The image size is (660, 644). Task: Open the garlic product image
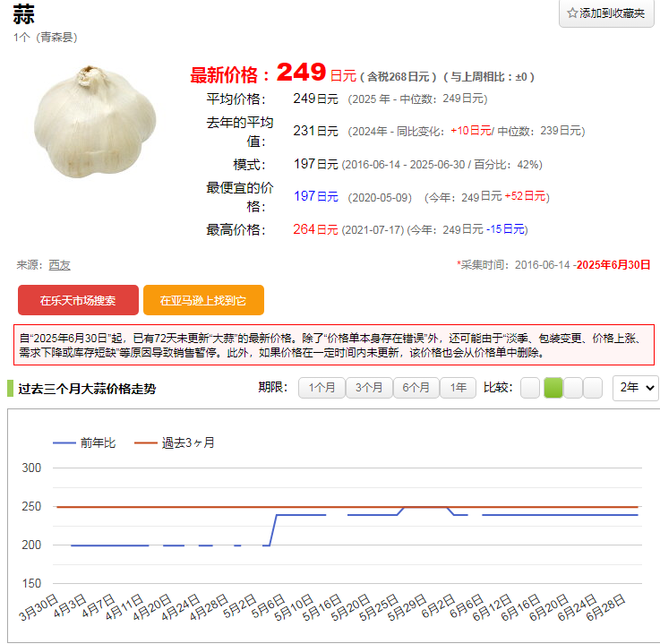coord(95,122)
